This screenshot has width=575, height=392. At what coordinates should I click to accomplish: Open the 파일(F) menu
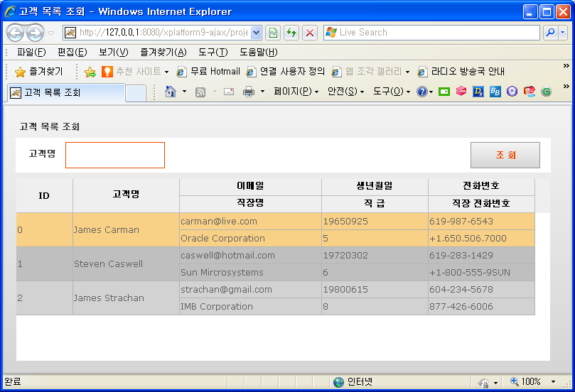point(31,52)
